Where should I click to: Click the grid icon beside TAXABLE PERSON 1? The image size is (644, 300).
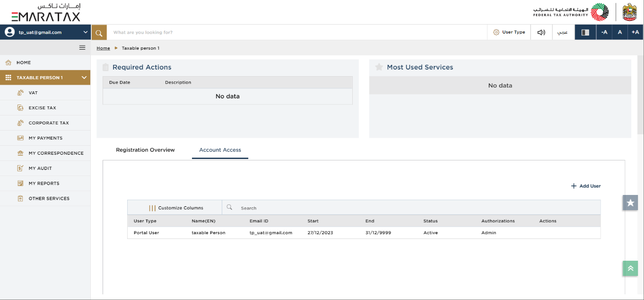8,78
